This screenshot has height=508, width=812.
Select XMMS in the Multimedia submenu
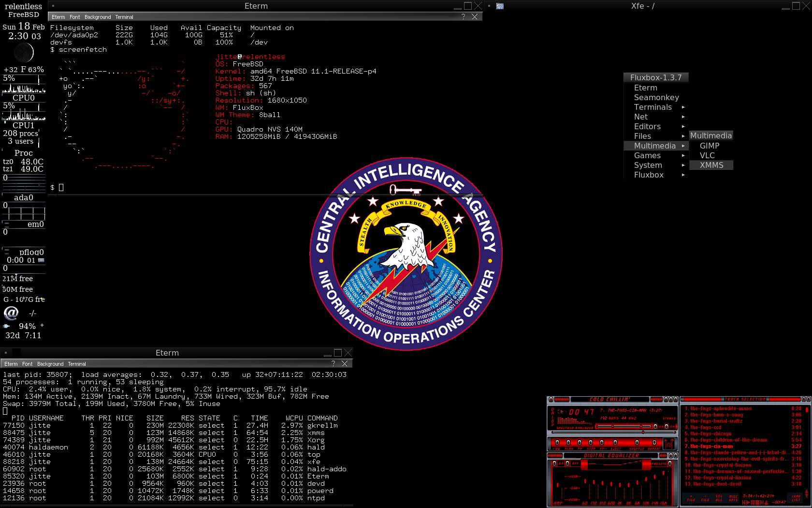711,165
